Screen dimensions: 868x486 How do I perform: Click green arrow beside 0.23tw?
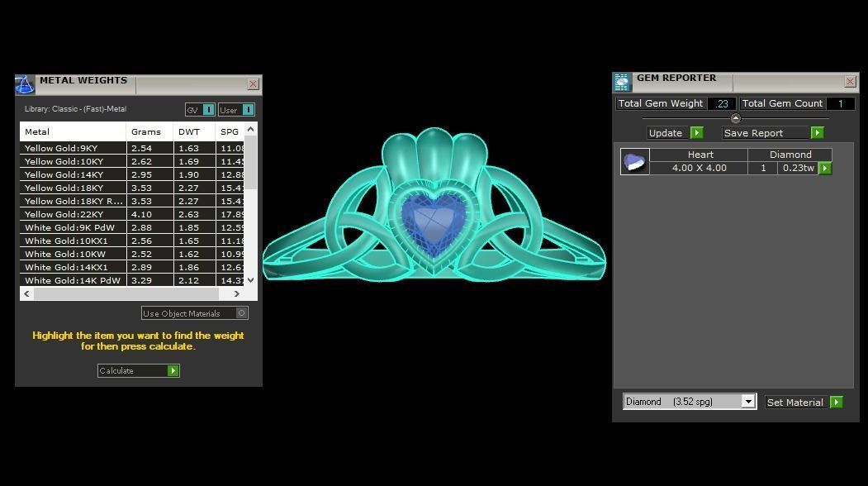pos(825,168)
